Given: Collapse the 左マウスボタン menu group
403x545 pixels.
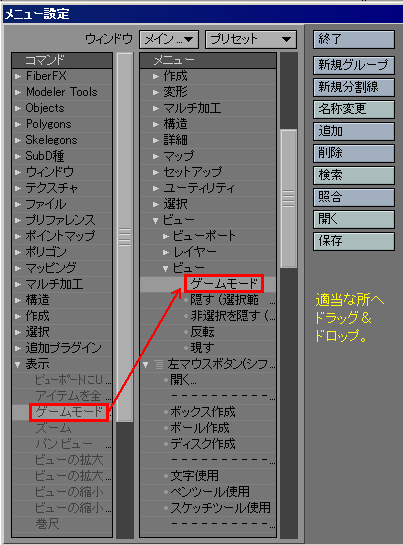Looking at the screenshot, I should 146,365.
